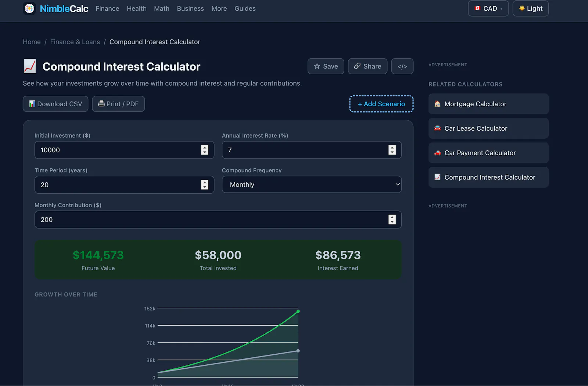Click the Related Calculators heading

click(x=465, y=84)
